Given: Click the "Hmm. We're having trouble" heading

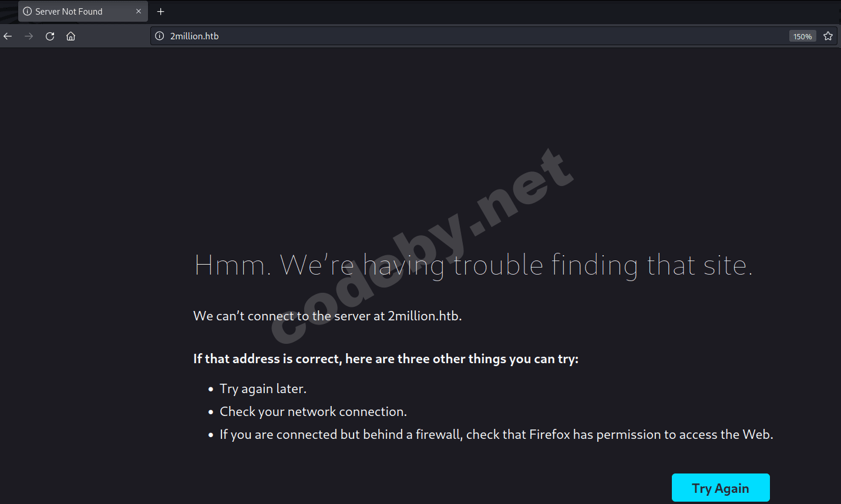Looking at the screenshot, I should [473, 265].
